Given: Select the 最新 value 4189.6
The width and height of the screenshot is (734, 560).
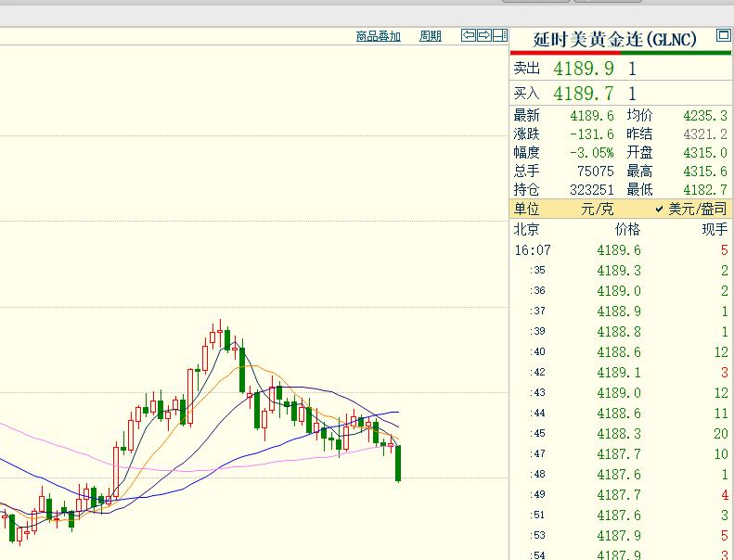Looking at the screenshot, I should [592, 116].
